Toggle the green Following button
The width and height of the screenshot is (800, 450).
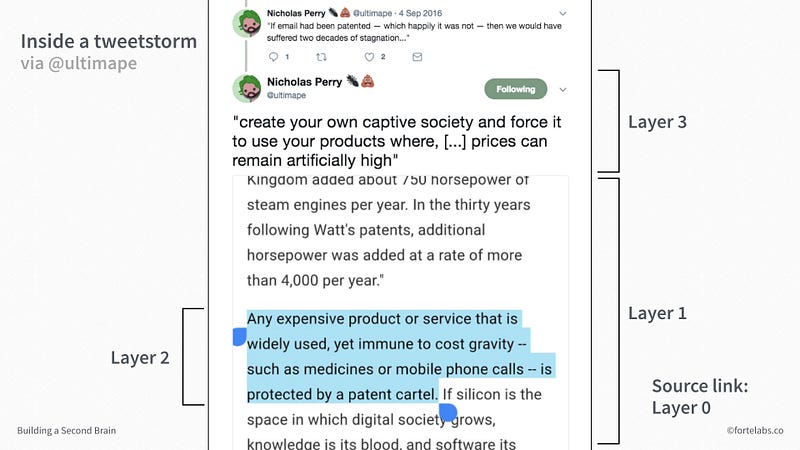[516, 89]
